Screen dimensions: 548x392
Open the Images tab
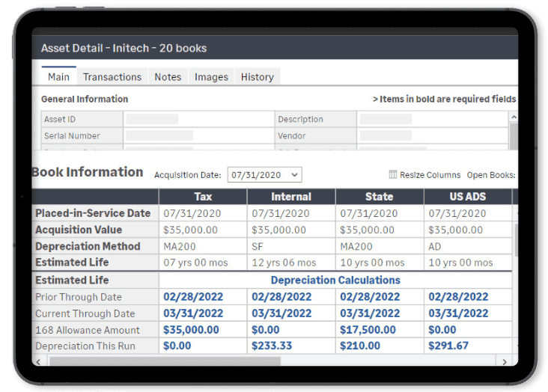point(211,77)
